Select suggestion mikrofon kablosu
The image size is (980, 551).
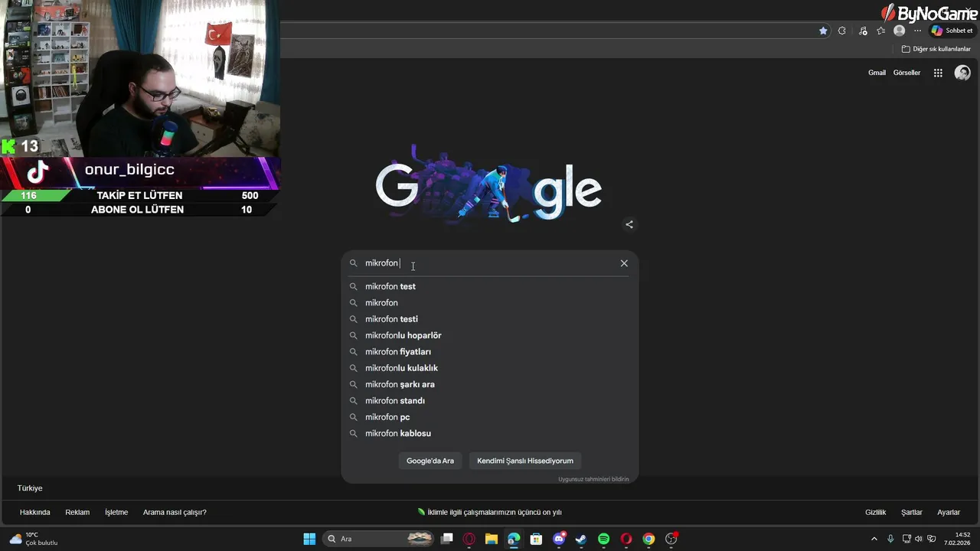pos(489,433)
